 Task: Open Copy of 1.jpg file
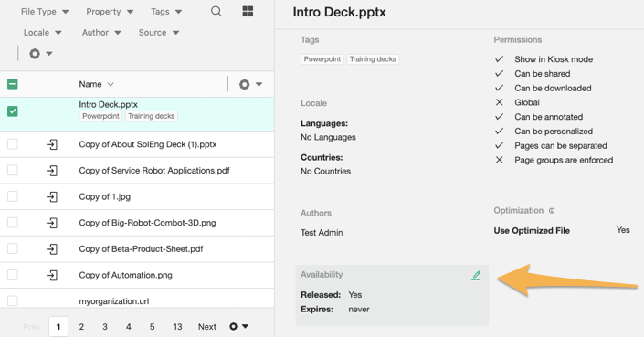point(105,196)
